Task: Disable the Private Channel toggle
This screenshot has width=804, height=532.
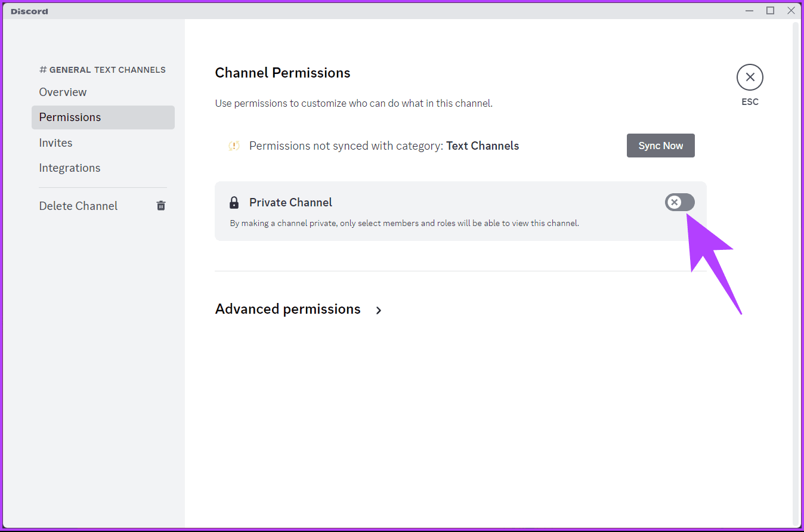Action: pyautogui.click(x=679, y=202)
